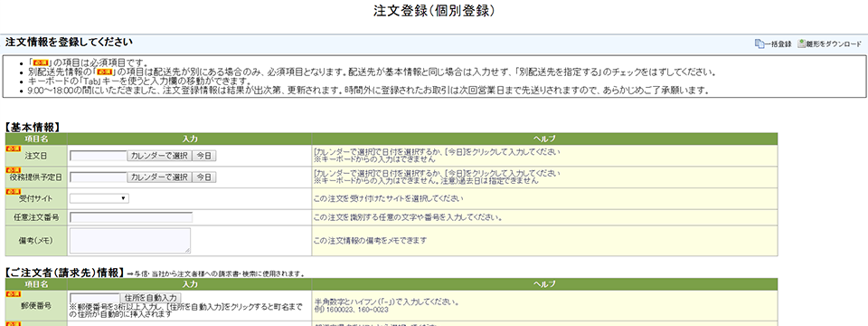Click カレンダーで選択 button for 役務提供予定日
This screenshot has width=868, height=326.
159,177
